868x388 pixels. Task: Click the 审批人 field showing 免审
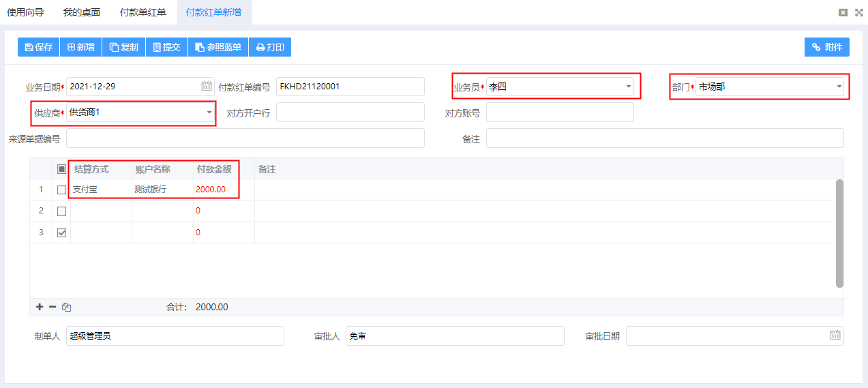pos(455,335)
